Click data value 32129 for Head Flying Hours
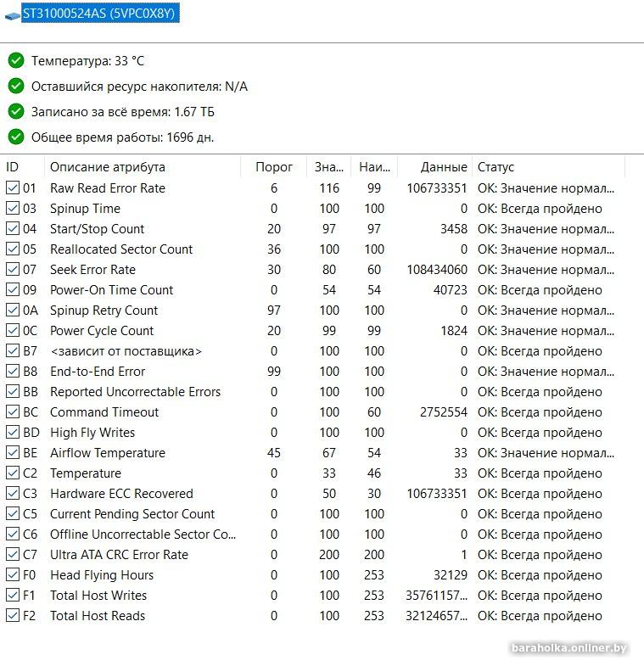Screen dimensions: 644x666 450,575
